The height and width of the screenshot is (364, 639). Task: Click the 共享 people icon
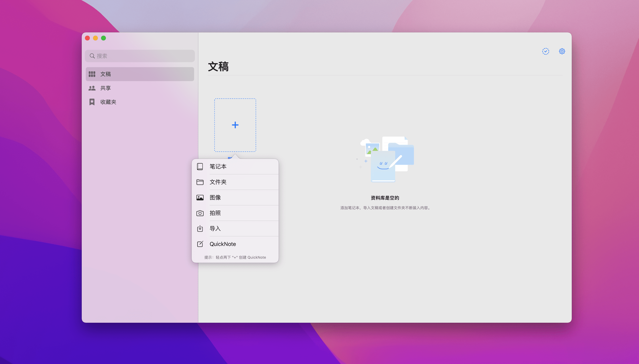click(92, 88)
